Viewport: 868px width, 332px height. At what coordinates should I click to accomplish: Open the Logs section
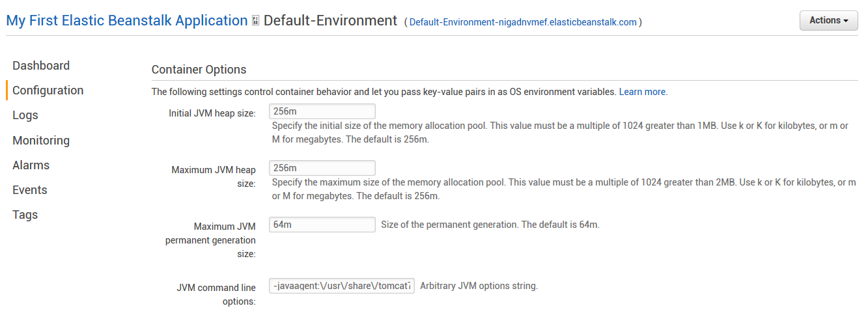coord(25,115)
